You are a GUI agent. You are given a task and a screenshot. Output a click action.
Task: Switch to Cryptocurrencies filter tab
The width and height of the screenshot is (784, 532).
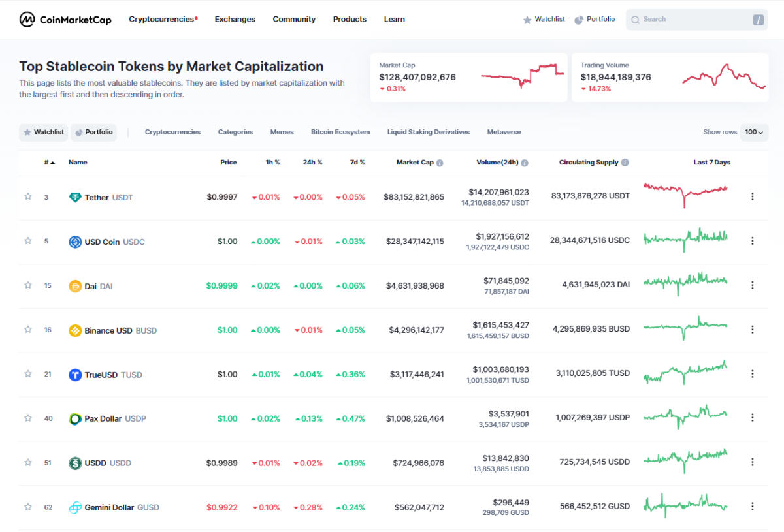(172, 132)
